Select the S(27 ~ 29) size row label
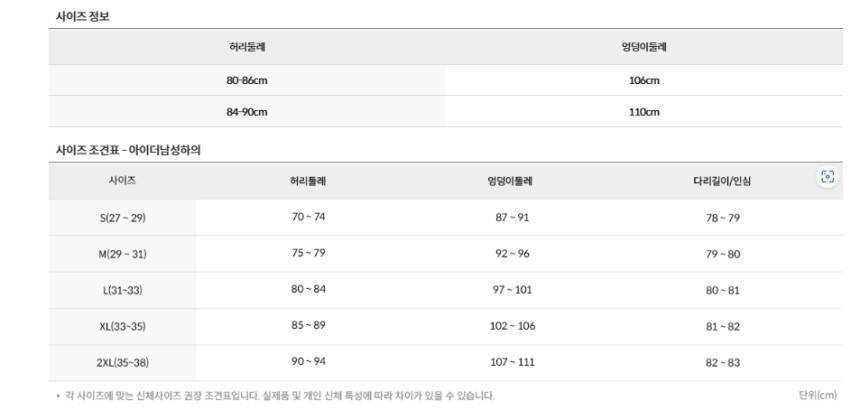The image size is (860, 410). 122,217
